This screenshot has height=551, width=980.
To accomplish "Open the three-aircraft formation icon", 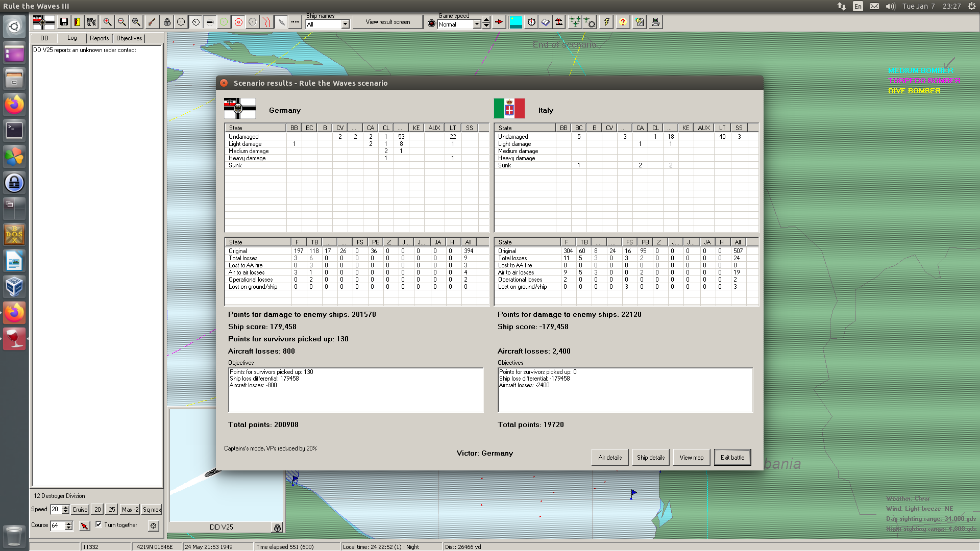I will coord(575,22).
